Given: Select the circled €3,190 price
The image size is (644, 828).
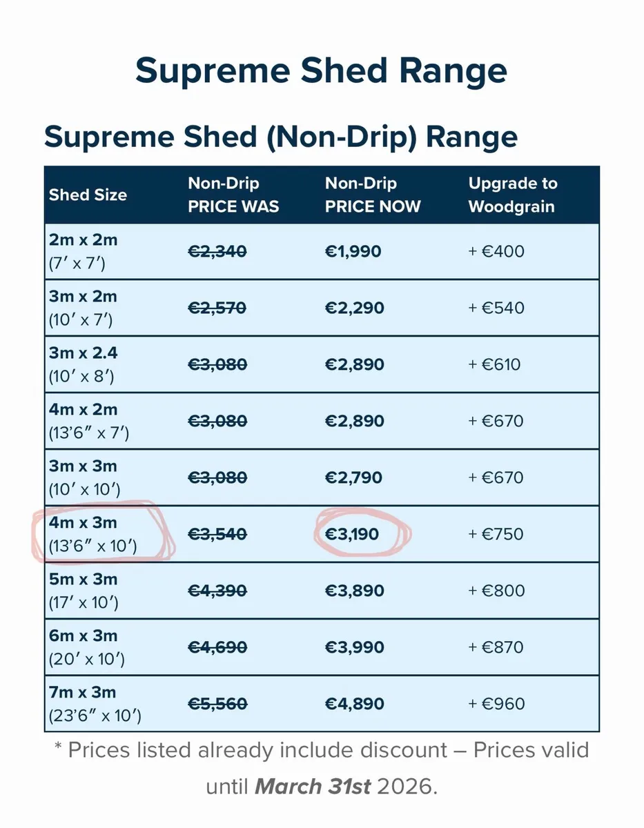Looking at the screenshot, I should click(353, 534).
